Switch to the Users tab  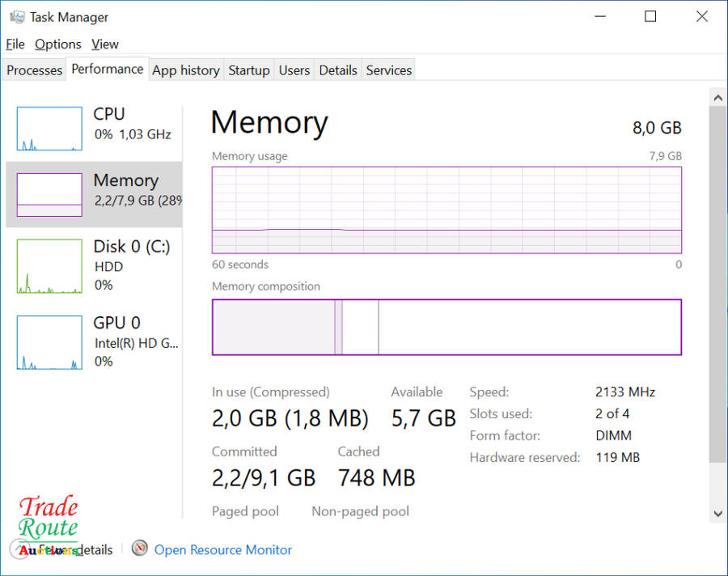coord(294,70)
